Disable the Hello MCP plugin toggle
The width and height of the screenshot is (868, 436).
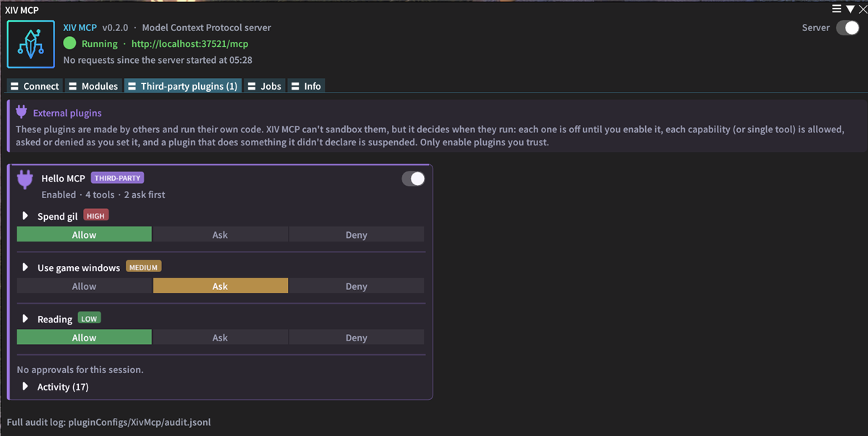[414, 179]
